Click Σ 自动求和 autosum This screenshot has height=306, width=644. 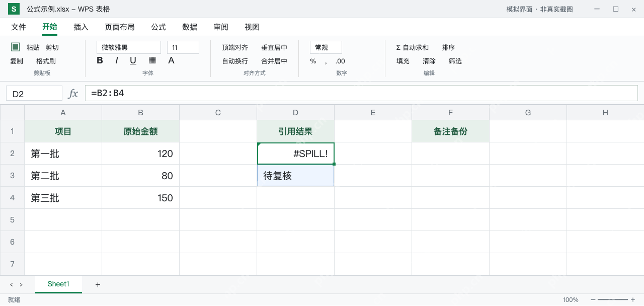pos(413,47)
